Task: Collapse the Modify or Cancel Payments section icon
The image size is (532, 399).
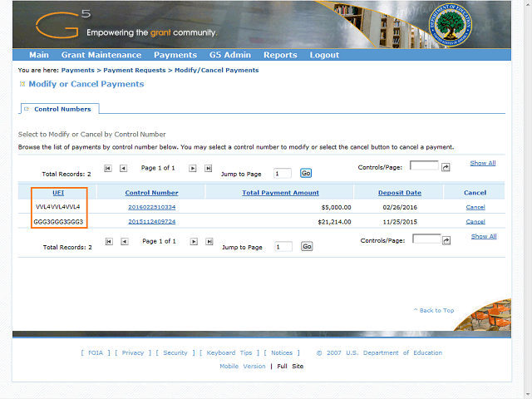Action: [x=22, y=84]
